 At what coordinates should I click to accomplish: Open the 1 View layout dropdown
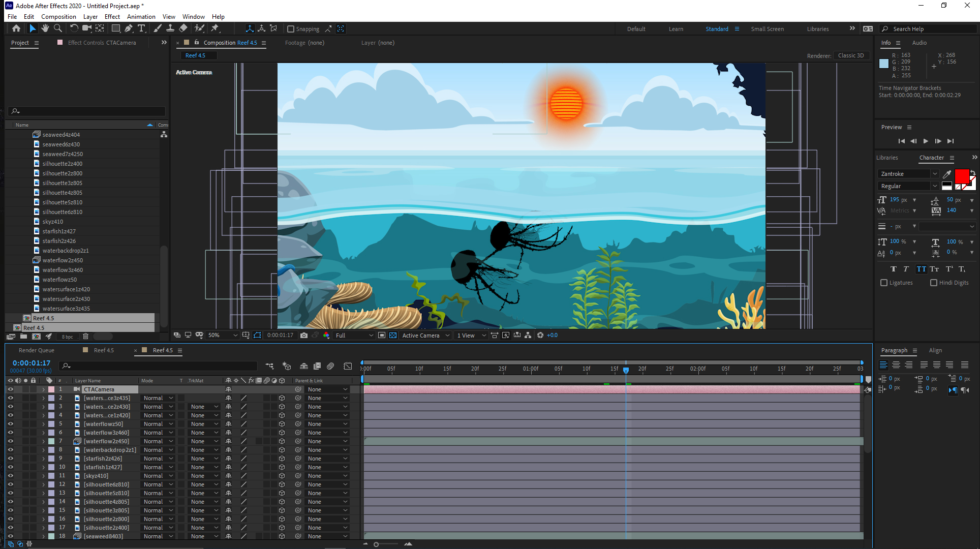pyautogui.click(x=471, y=335)
